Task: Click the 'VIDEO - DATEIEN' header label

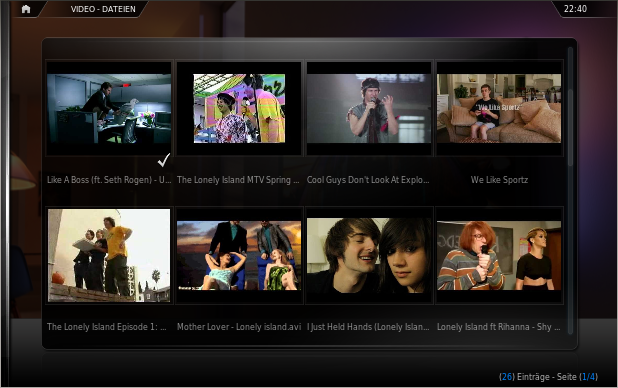Action: pyautogui.click(x=103, y=9)
